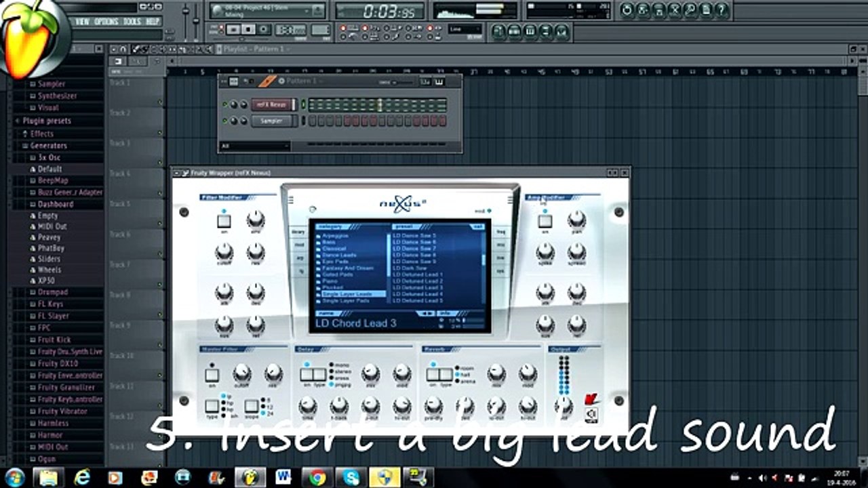
Task: Click the Record button in the transport bar
Action: point(264,30)
